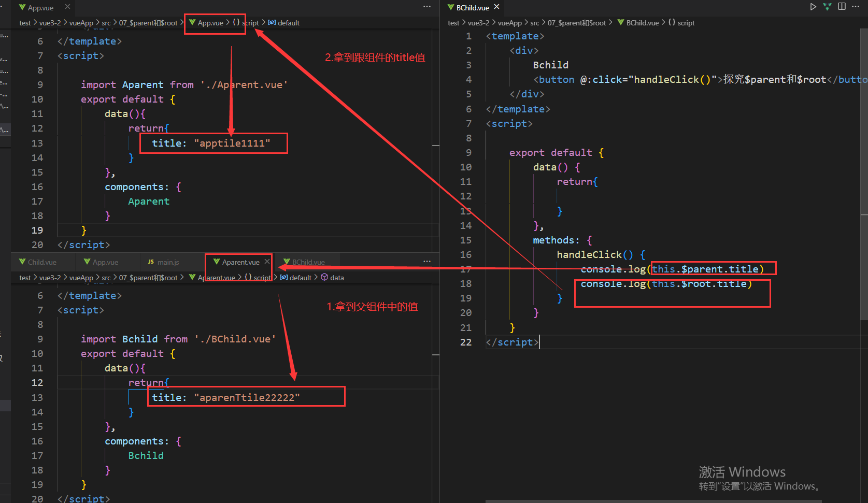Click 'import Aparent from' line in App.vue

pos(184,84)
